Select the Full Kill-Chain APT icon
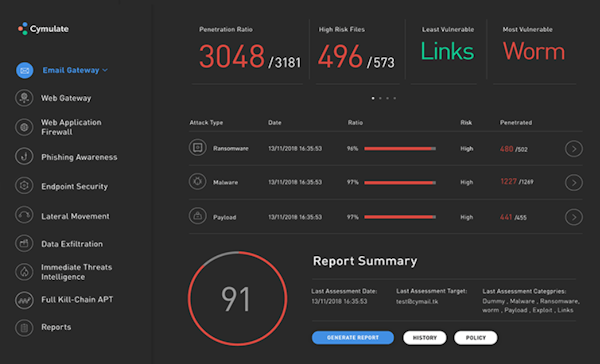Image resolution: width=600 pixels, height=364 pixels. click(x=24, y=300)
